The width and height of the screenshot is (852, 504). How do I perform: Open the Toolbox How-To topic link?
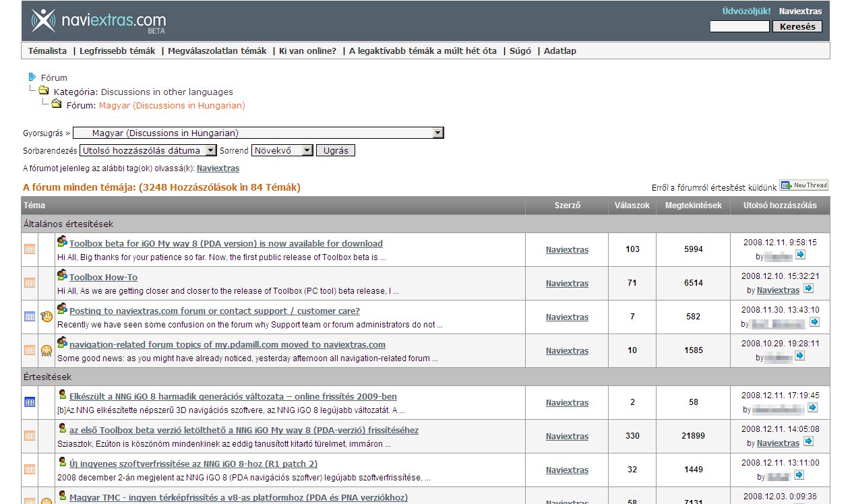point(103,277)
